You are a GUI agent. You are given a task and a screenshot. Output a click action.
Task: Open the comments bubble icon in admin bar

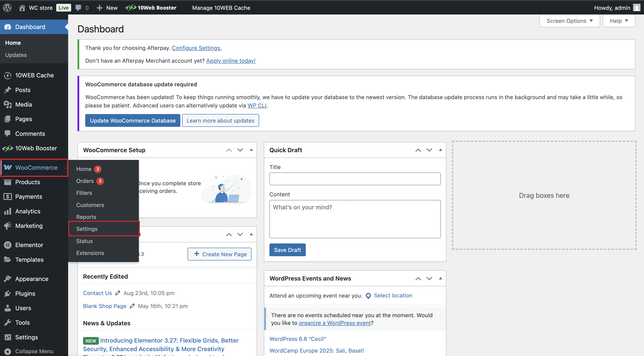coord(78,8)
